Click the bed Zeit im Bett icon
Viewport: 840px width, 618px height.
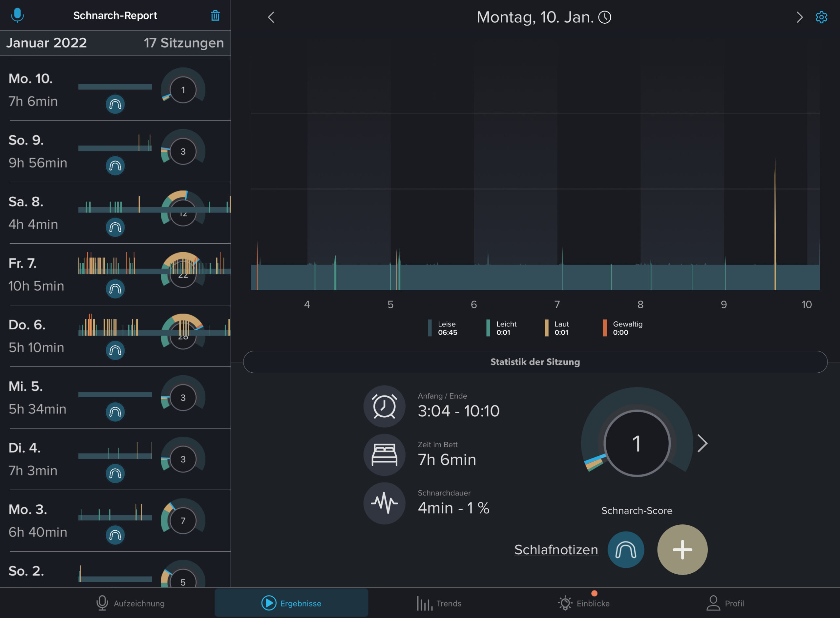point(384,455)
